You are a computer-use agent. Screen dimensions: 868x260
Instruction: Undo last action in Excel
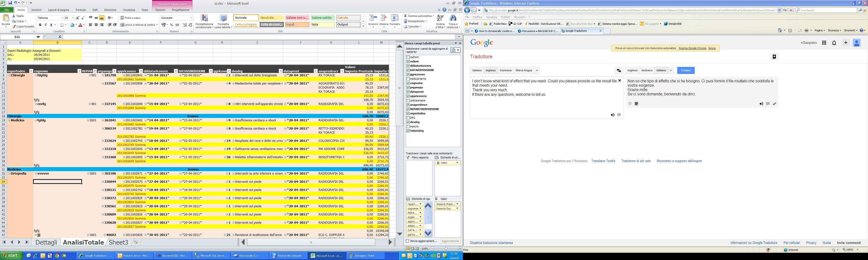pyautogui.click(x=15, y=3)
